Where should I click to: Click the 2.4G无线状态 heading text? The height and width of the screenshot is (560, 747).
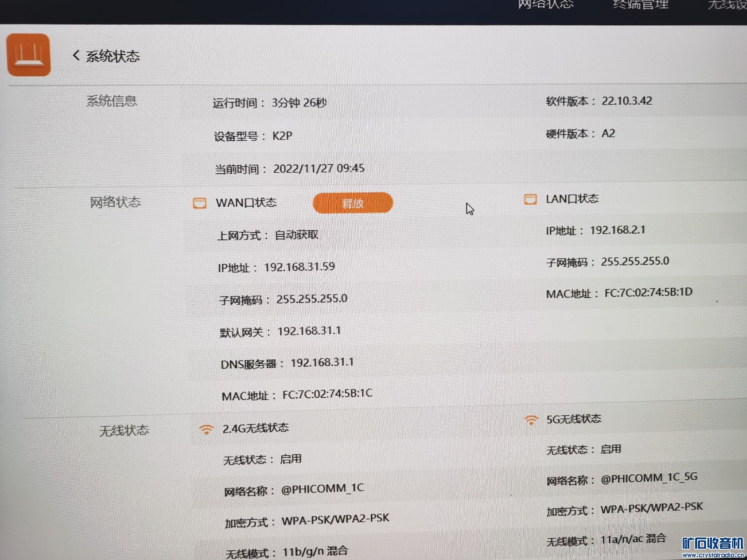(255, 428)
